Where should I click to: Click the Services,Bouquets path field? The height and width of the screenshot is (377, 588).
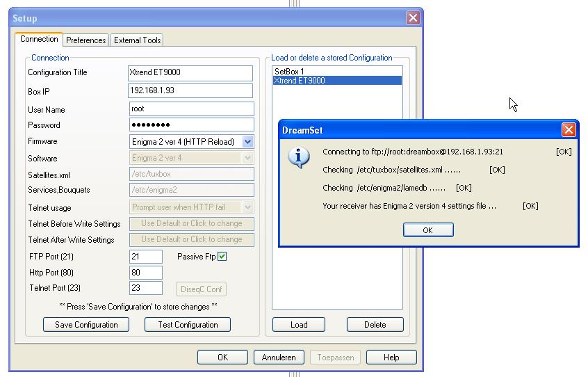click(192, 190)
